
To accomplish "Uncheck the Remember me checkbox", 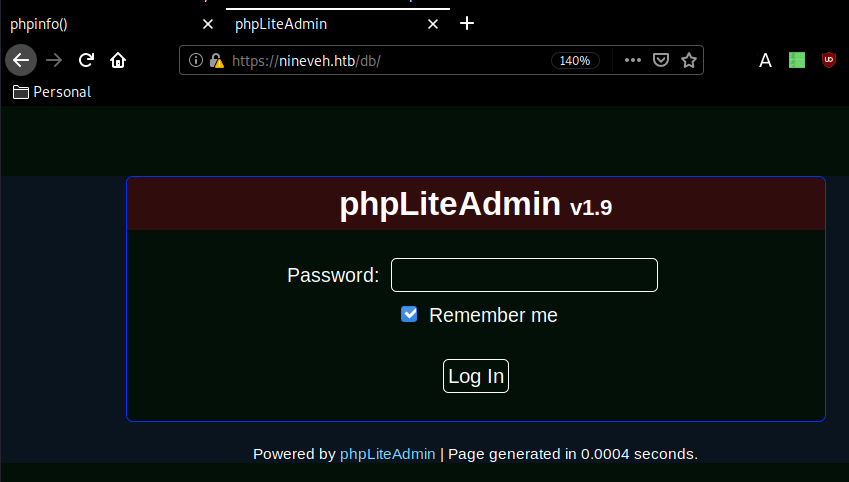I will point(409,314).
